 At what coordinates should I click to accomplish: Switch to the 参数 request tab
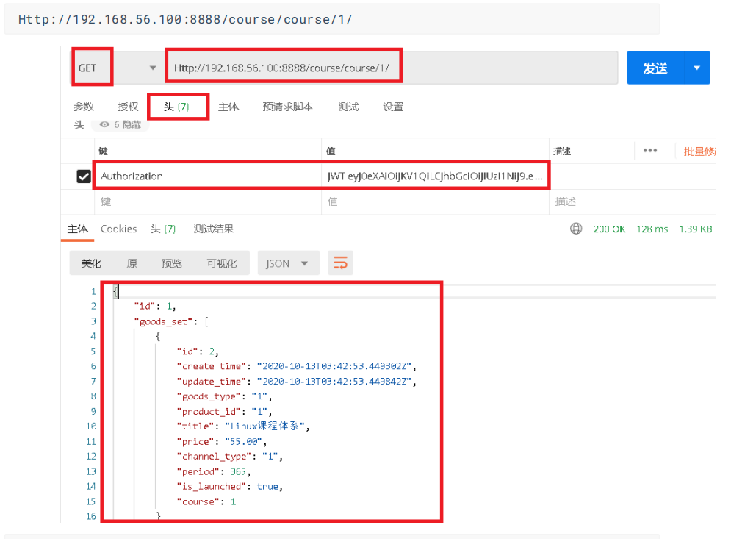coord(84,107)
